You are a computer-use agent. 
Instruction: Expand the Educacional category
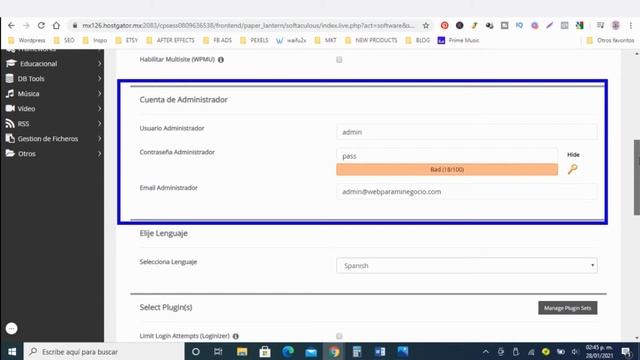pos(99,63)
